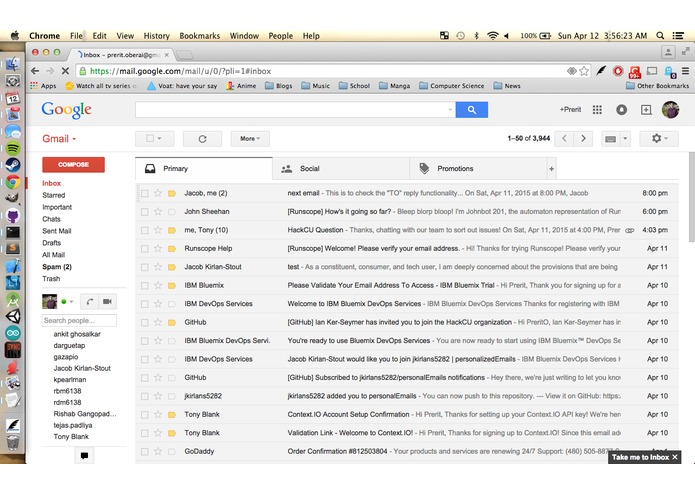Open Steam from the dock
This screenshot has width=695, height=494.
[13, 165]
